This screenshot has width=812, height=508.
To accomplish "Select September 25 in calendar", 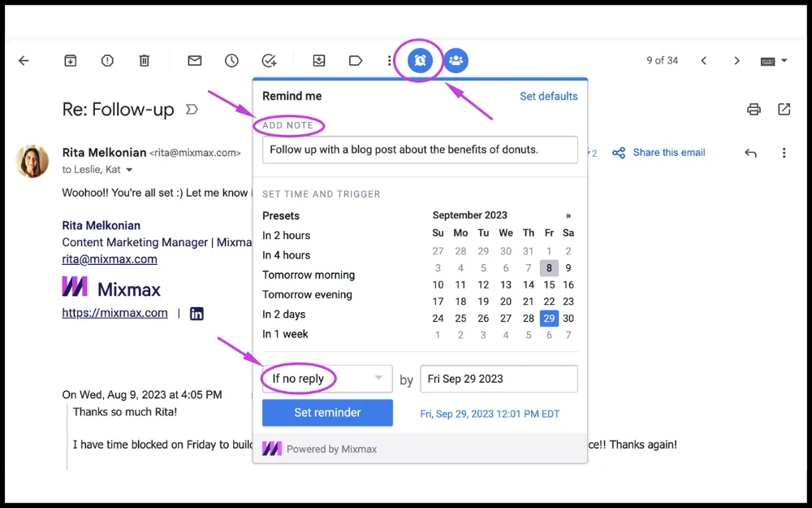I will 460,319.
